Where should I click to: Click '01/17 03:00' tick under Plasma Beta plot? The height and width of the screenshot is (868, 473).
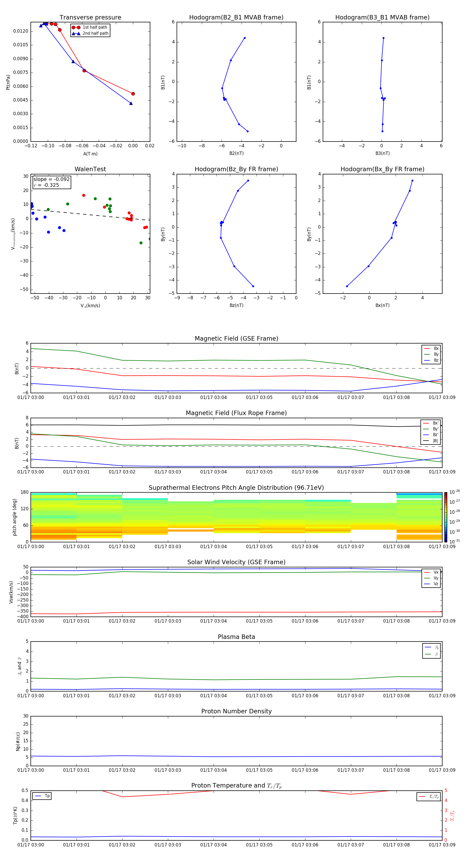click(x=31, y=695)
